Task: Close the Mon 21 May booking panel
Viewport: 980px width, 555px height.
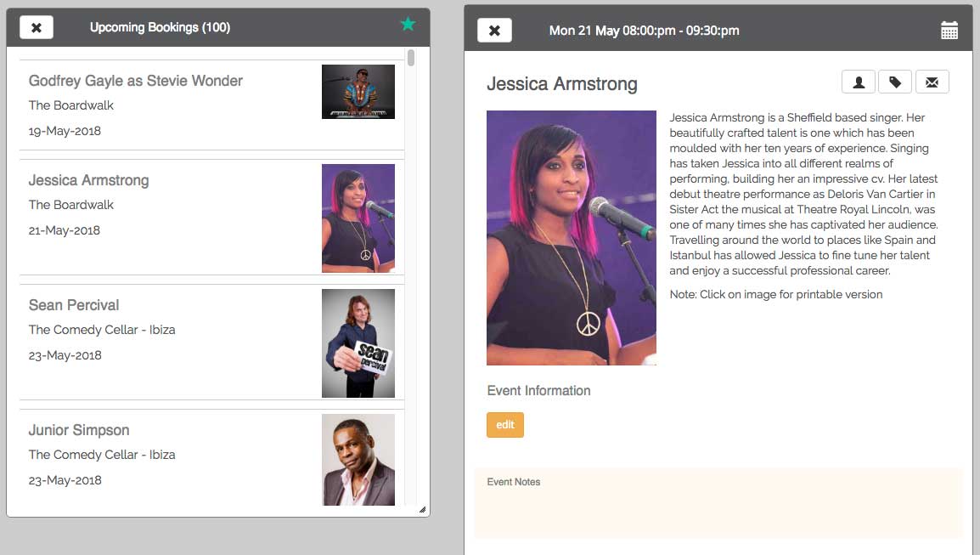Action: point(494,30)
